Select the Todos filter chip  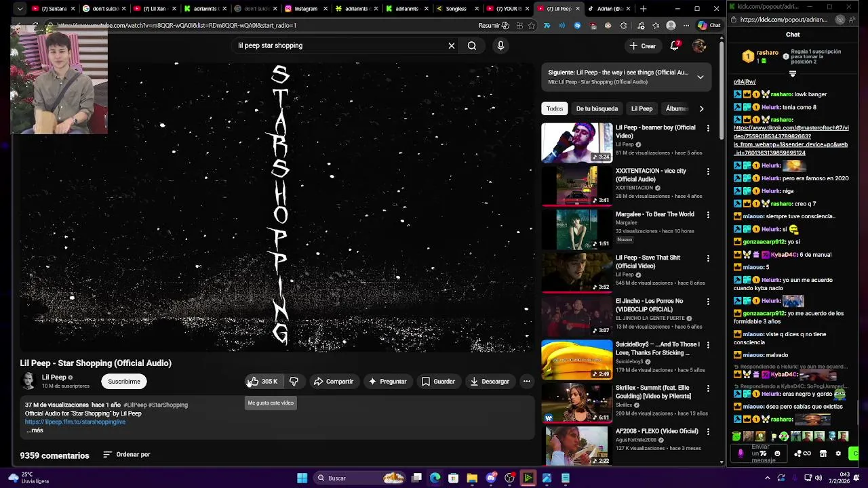point(555,108)
